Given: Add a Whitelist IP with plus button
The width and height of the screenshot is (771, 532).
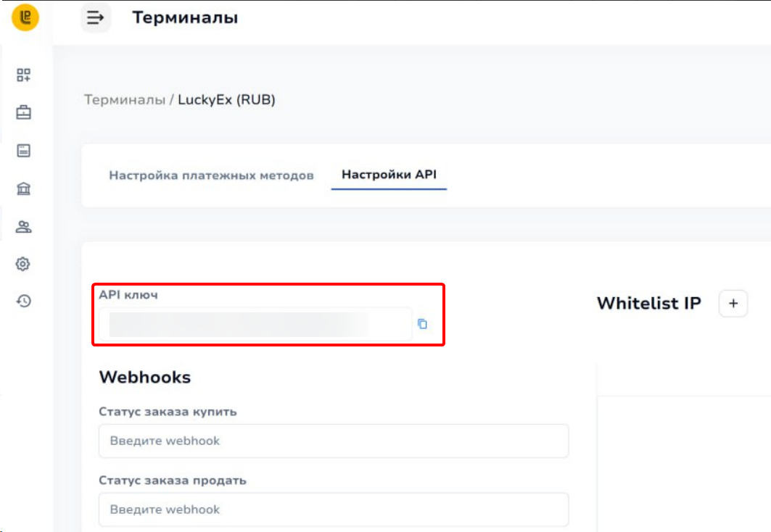Looking at the screenshot, I should (733, 304).
